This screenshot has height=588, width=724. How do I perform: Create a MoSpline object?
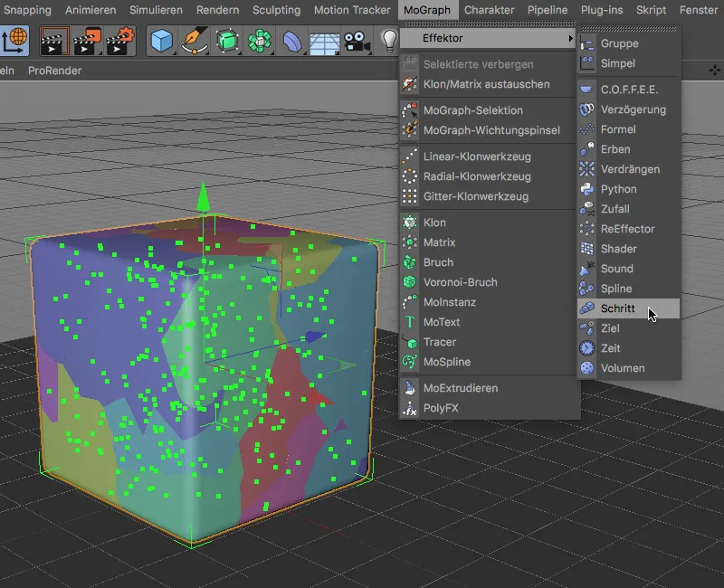pos(488,362)
